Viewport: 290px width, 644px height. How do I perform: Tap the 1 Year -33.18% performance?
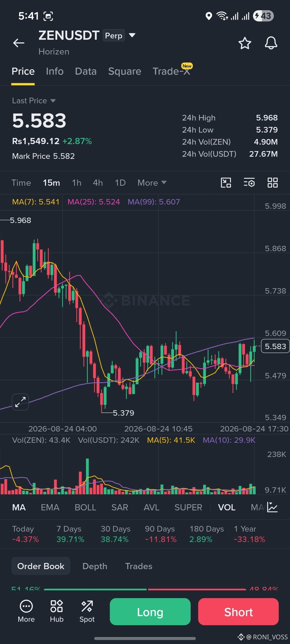click(249, 534)
